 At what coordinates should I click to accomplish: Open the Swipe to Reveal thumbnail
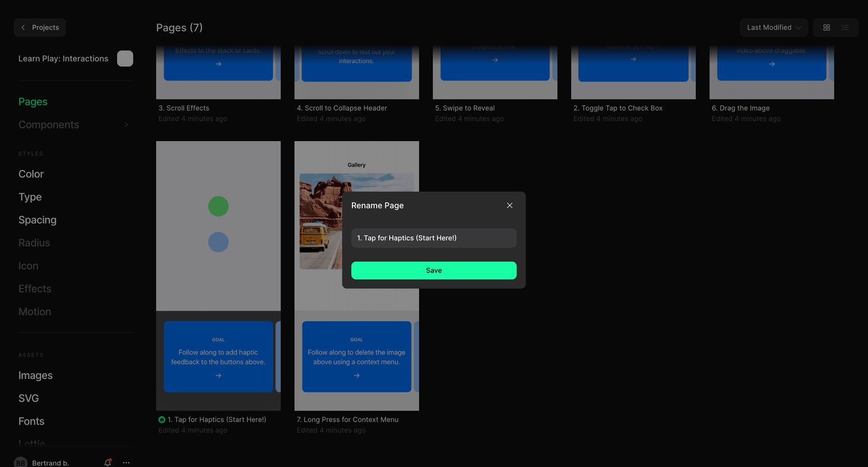(x=495, y=72)
